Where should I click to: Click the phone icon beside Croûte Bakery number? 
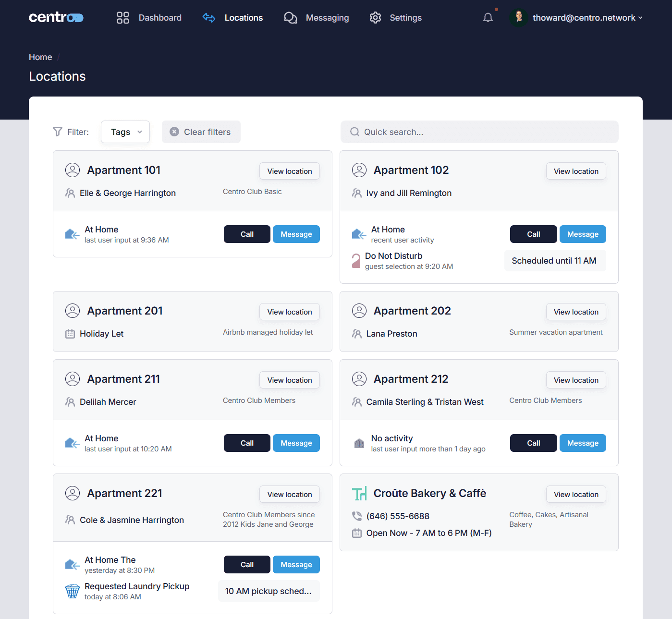[357, 516]
